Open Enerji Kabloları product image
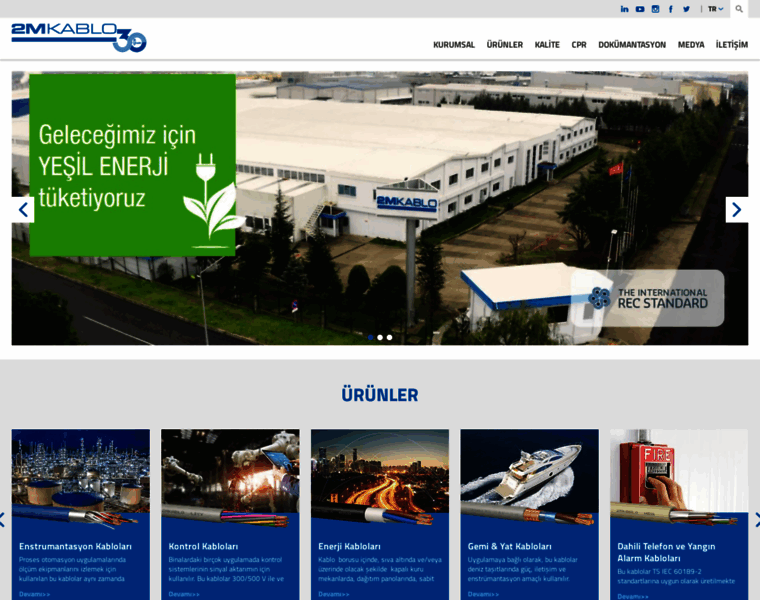The height and width of the screenshot is (600, 760). (x=380, y=477)
